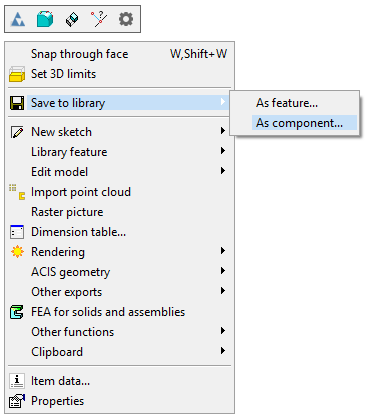Expand the Edit model submenu arrow

(x=223, y=171)
